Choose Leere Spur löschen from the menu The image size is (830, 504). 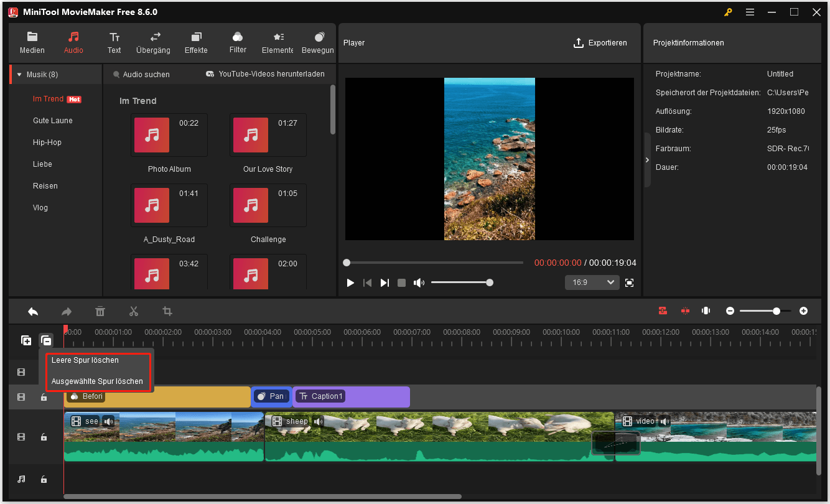[85, 360]
